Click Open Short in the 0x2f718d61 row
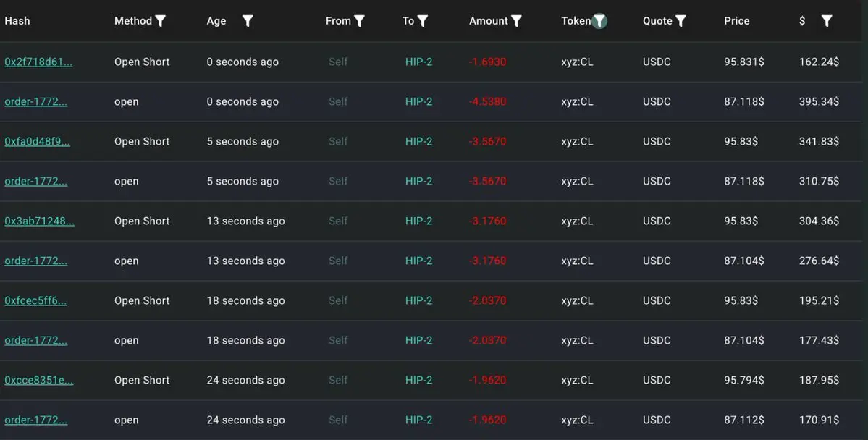 pyautogui.click(x=142, y=62)
